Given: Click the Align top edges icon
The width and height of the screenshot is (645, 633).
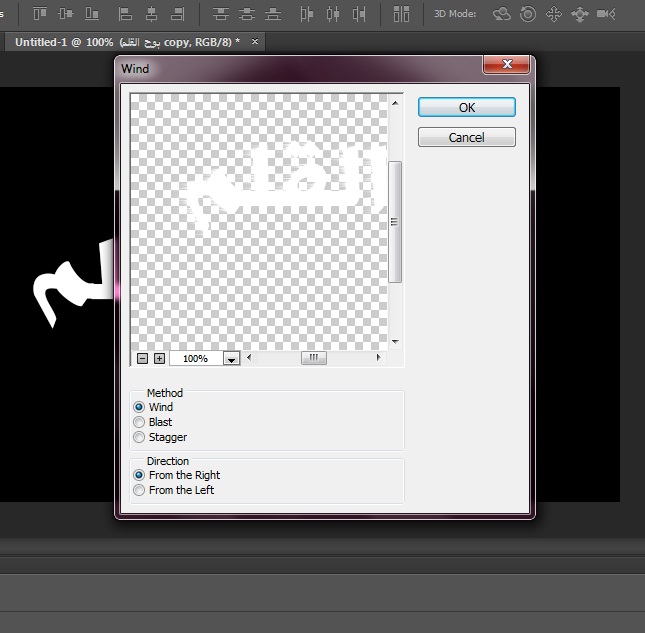Looking at the screenshot, I should tap(39, 14).
